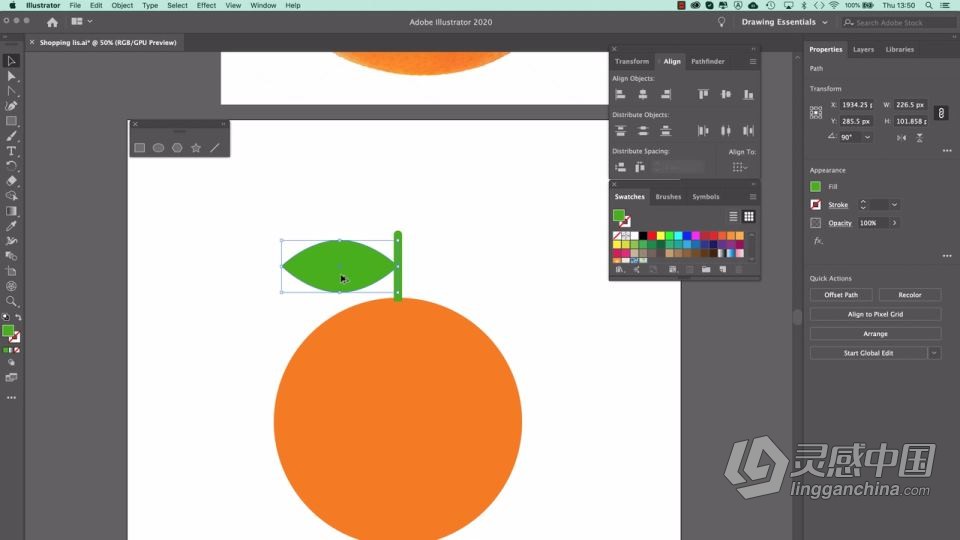
Task: Click the reference point locator grid
Action: pos(816,113)
